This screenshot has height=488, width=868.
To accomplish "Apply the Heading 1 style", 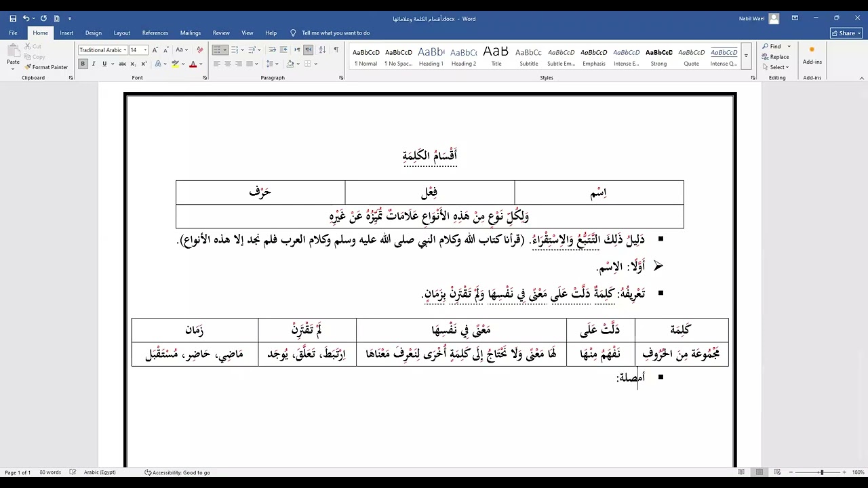I will point(431,56).
